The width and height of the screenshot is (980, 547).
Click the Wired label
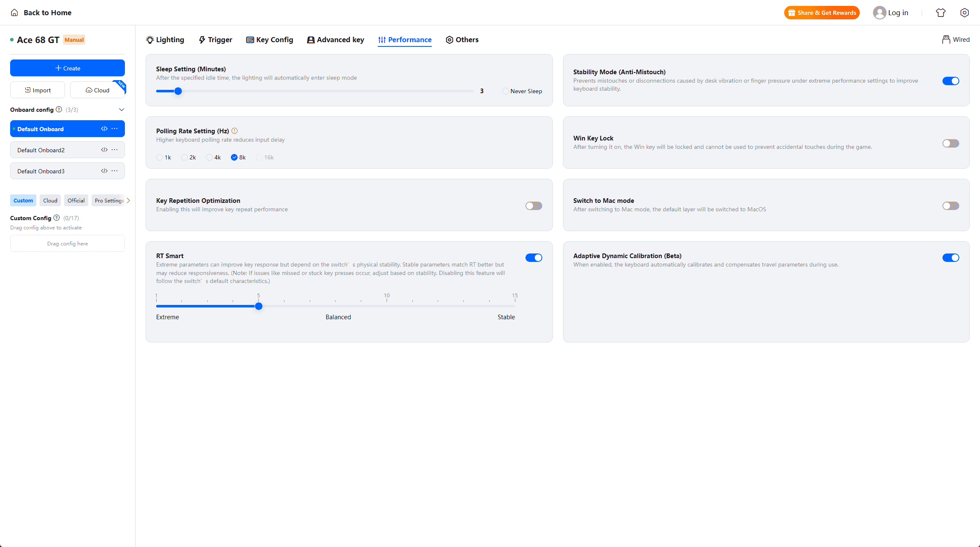pyautogui.click(x=961, y=40)
